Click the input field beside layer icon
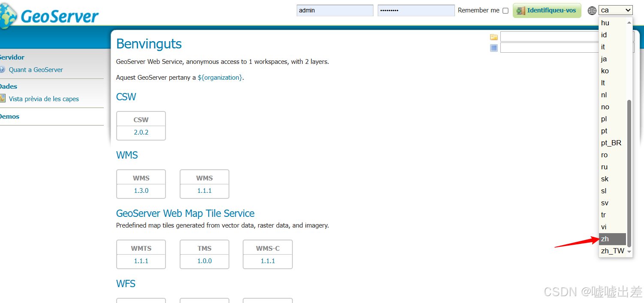Screen dimensions: 644x303 tap(549, 48)
